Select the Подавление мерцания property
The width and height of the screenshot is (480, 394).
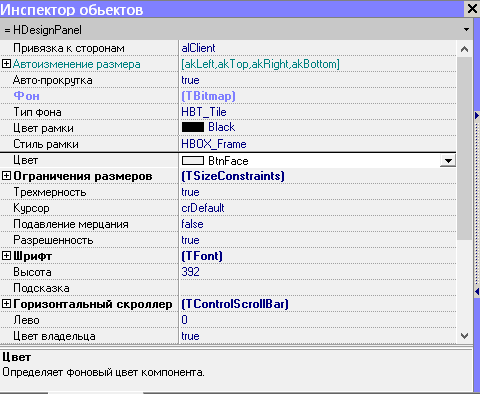(x=71, y=224)
